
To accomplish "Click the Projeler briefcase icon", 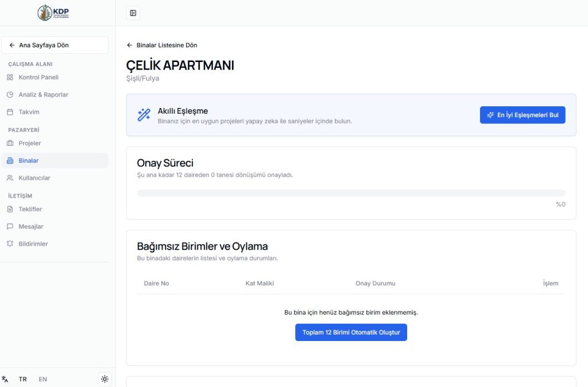I will click(10, 144).
